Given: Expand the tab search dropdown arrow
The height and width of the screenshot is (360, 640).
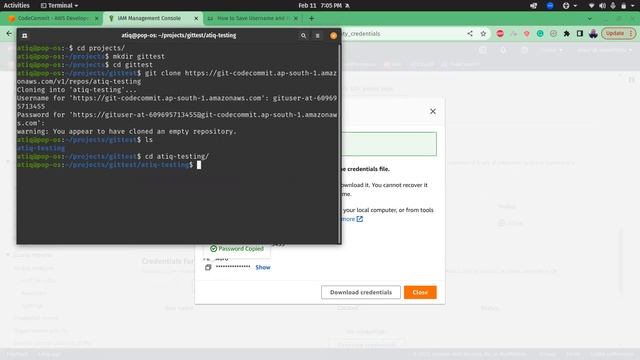Looking at the screenshot, I should 589,19.
